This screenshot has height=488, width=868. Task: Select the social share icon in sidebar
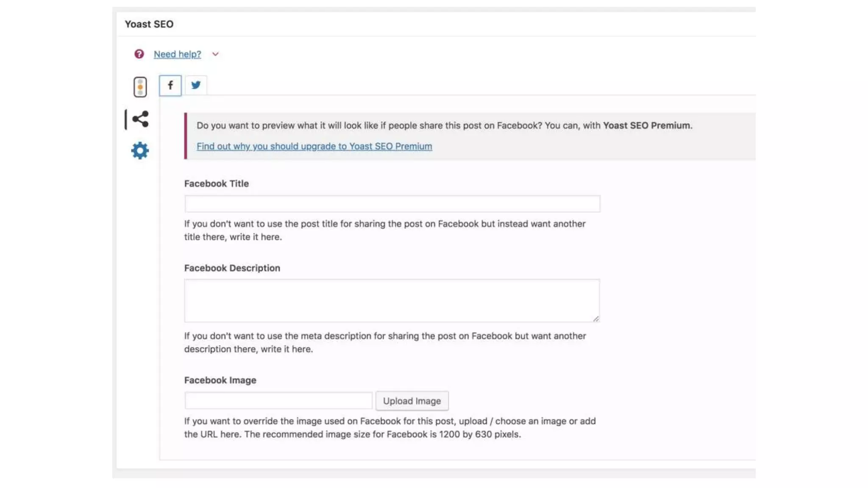140,119
